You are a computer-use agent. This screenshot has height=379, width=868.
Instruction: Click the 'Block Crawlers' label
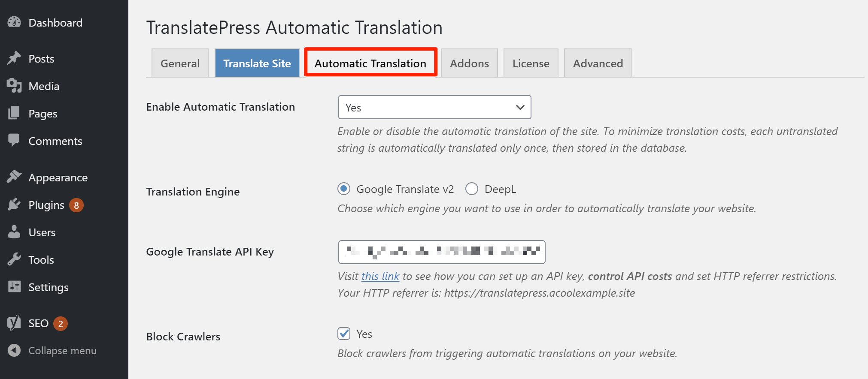pyautogui.click(x=183, y=337)
